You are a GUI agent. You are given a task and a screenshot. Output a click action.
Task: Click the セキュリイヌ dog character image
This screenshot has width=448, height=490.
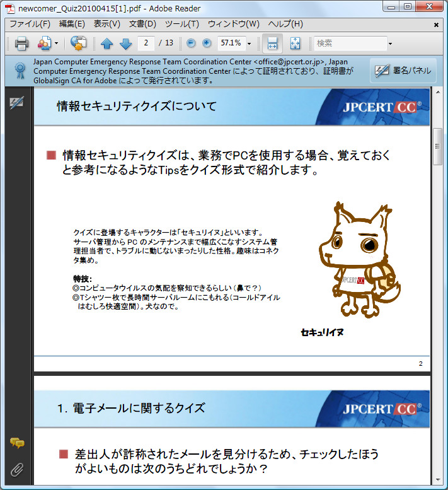pos(359,260)
